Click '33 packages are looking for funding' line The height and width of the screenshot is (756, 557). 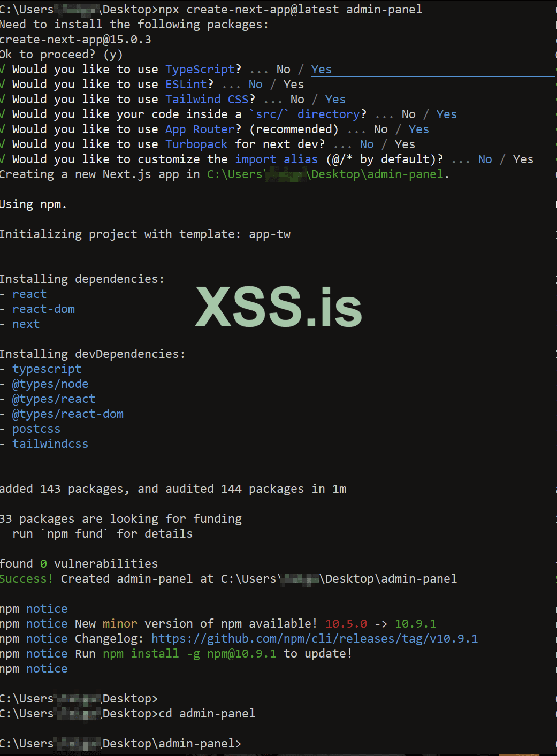[x=121, y=519]
